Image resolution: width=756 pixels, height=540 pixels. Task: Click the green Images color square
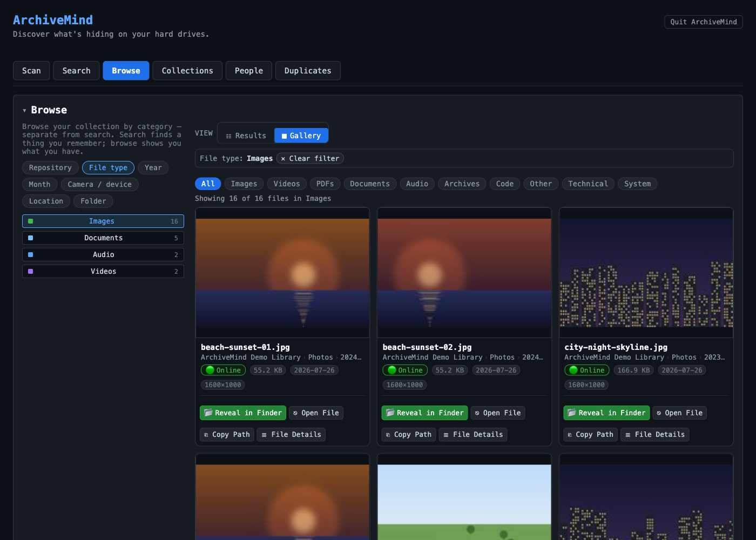[31, 221]
